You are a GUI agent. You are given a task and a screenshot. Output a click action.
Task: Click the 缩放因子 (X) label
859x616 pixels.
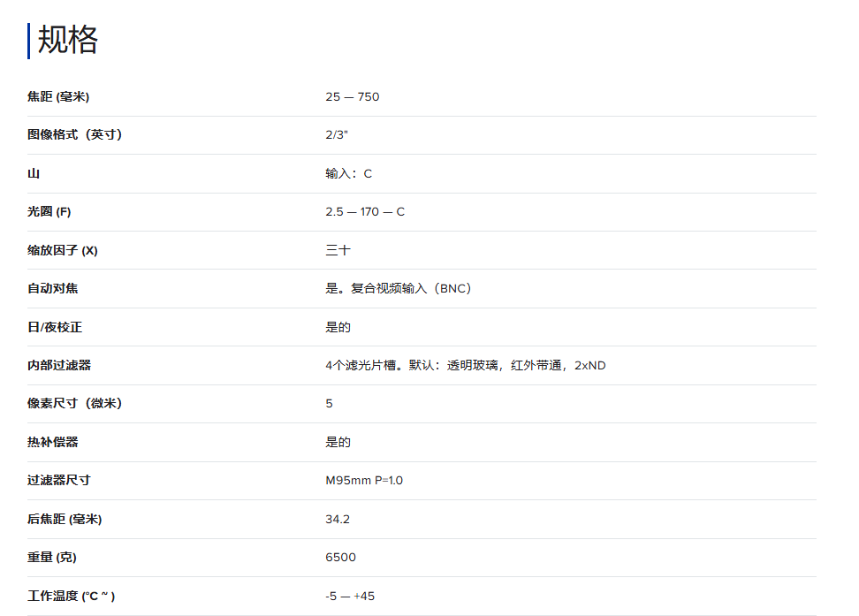click(63, 250)
